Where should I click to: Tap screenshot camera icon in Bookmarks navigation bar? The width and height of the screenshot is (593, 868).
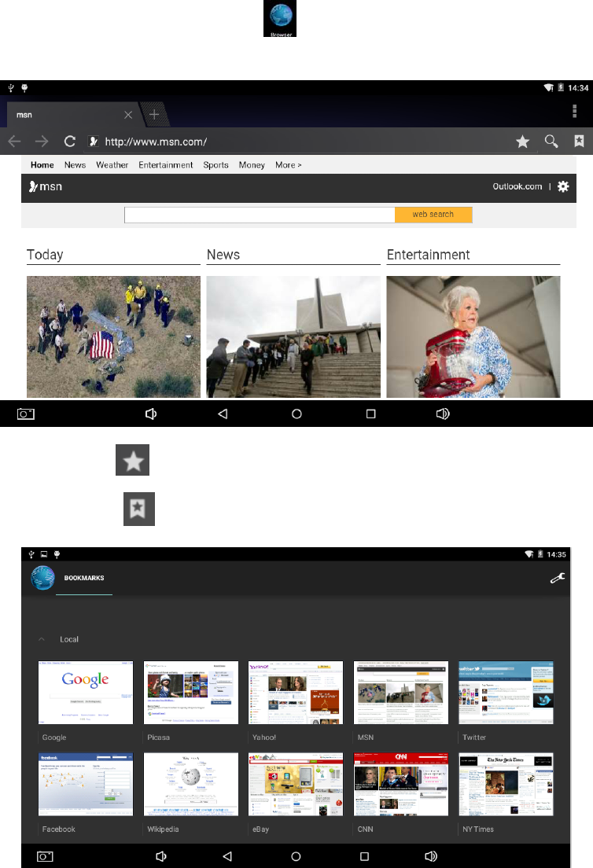tap(45, 856)
